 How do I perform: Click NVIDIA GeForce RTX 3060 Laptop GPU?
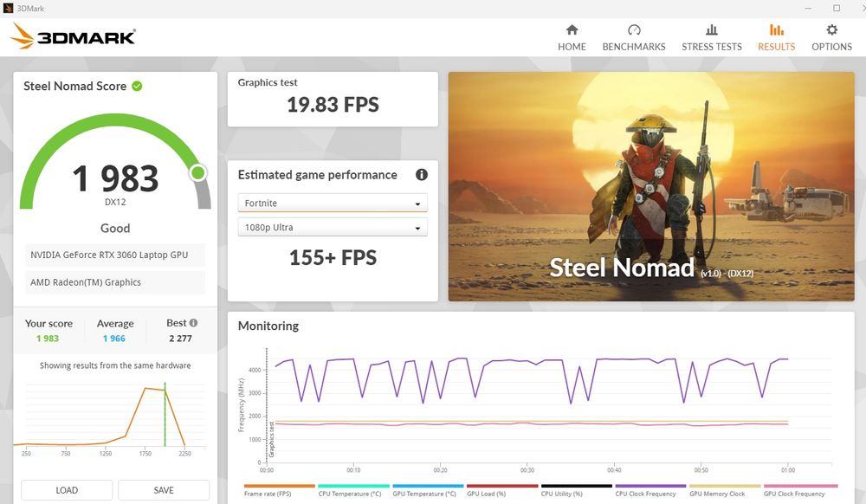[x=115, y=255]
